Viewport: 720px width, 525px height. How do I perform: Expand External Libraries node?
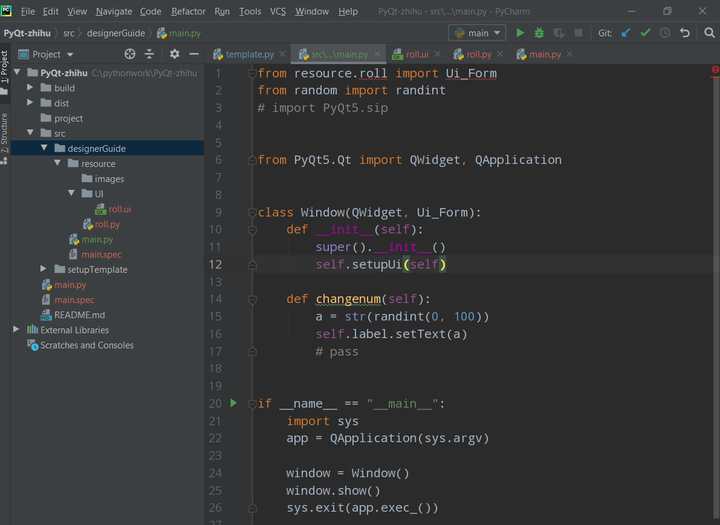17,329
